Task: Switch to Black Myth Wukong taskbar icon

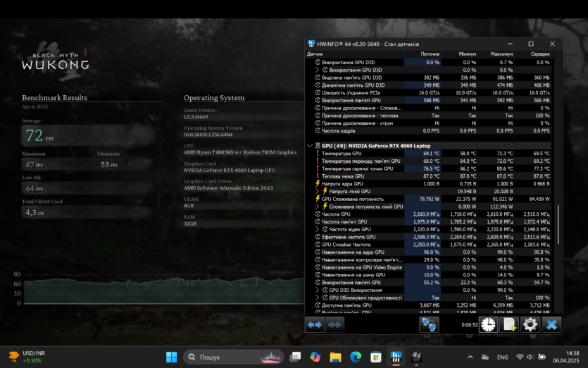Action: coord(416,357)
